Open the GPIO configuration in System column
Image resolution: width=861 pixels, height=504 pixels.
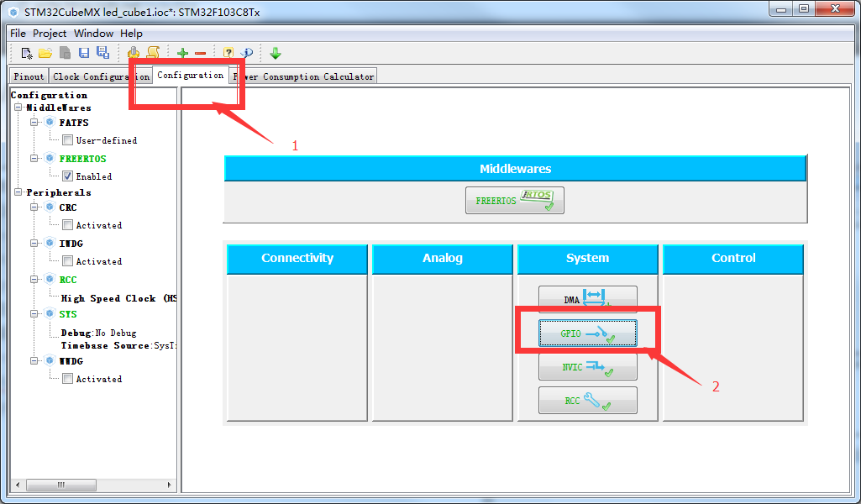pyautogui.click(x=587, y=333)
